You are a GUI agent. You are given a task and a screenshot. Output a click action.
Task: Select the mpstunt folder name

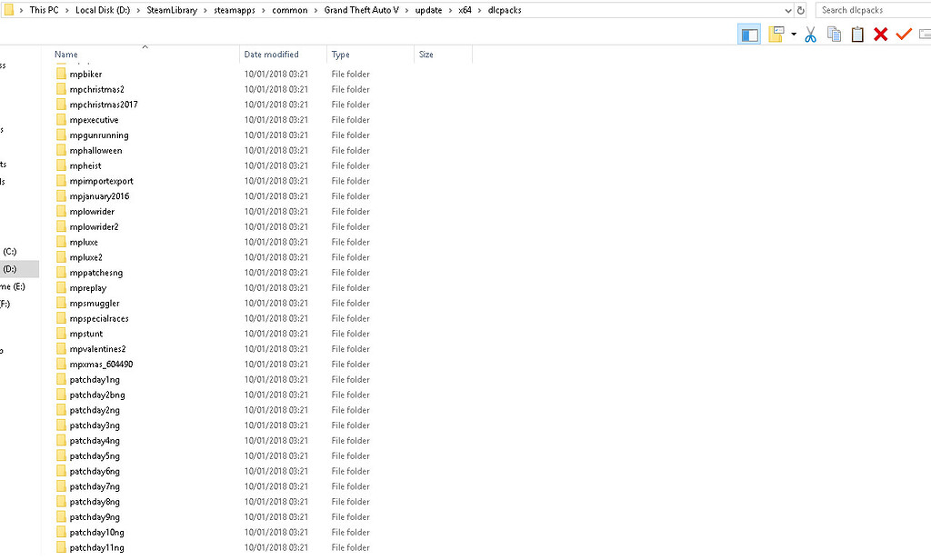86,334
